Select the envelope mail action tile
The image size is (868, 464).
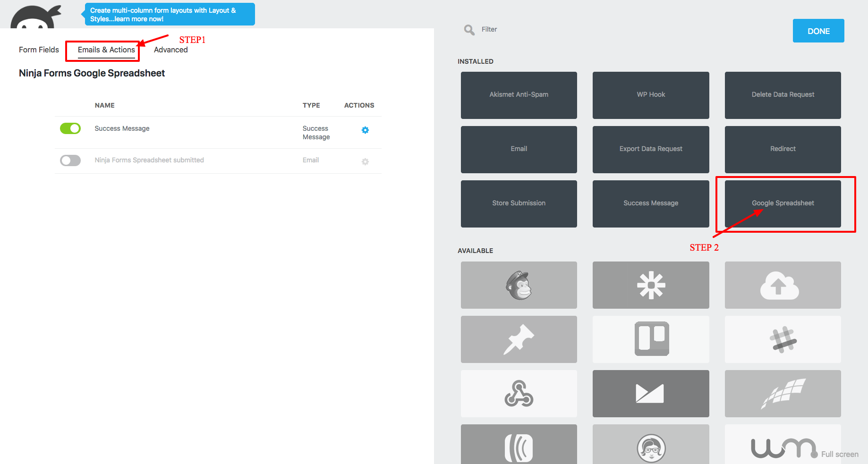651,394
